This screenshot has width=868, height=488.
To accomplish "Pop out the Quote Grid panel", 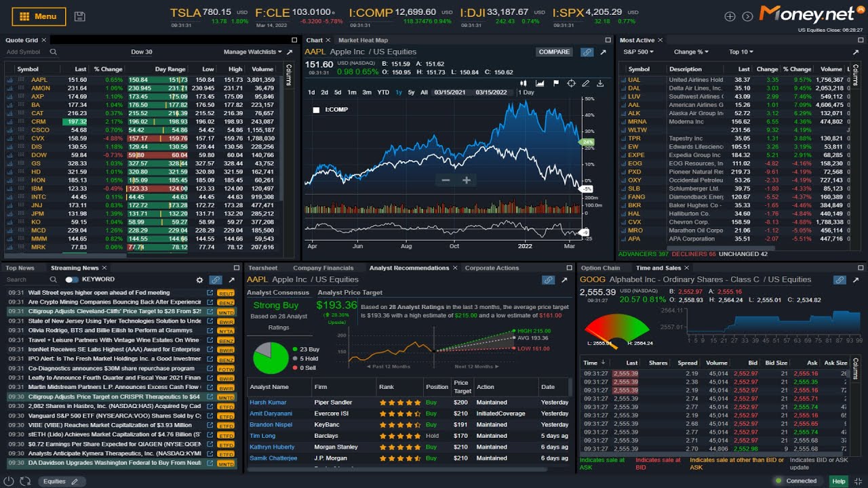I will point(290,52).
